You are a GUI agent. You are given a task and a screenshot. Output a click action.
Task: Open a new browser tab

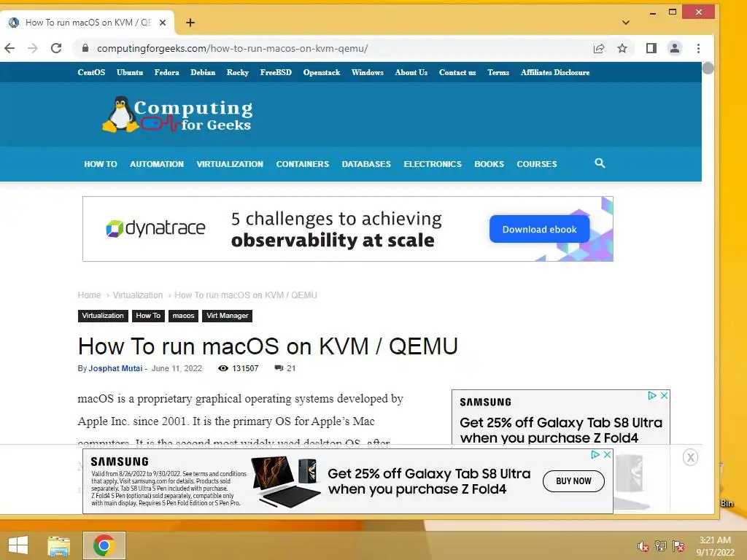tap(190, 23)
